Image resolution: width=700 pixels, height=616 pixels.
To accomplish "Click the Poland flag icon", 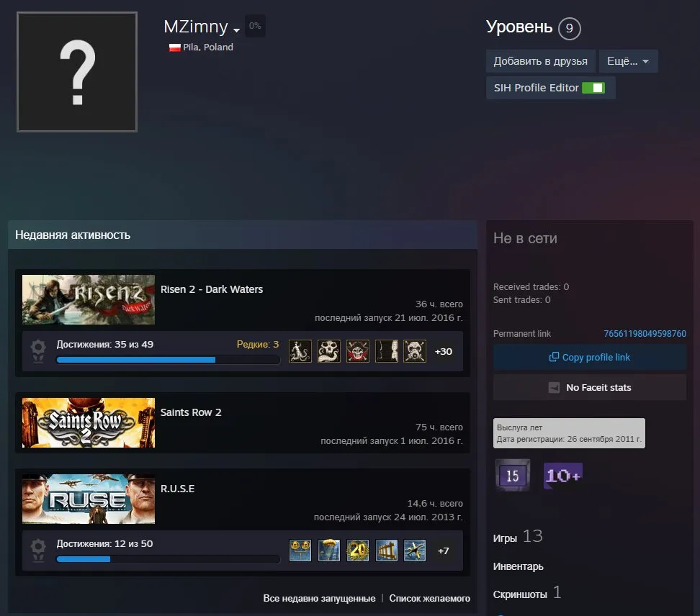I will pyautogui.click(x=174, y=47).
